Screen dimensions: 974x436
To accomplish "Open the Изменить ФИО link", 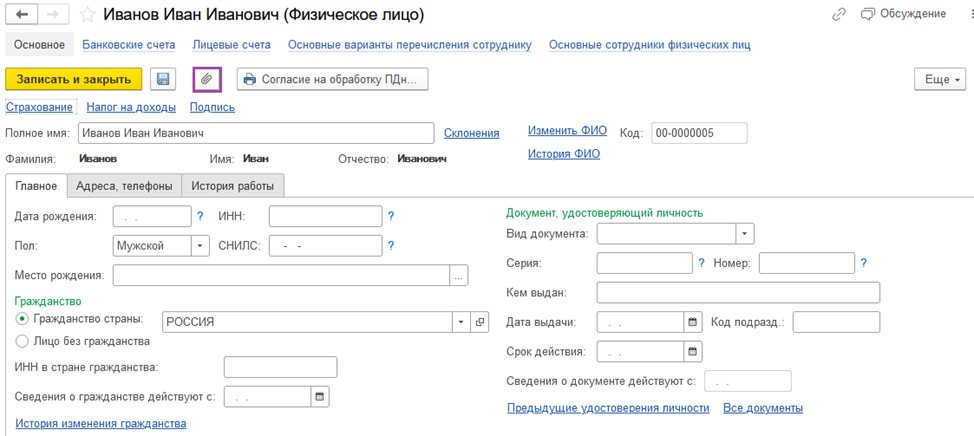I will [567, 130].
